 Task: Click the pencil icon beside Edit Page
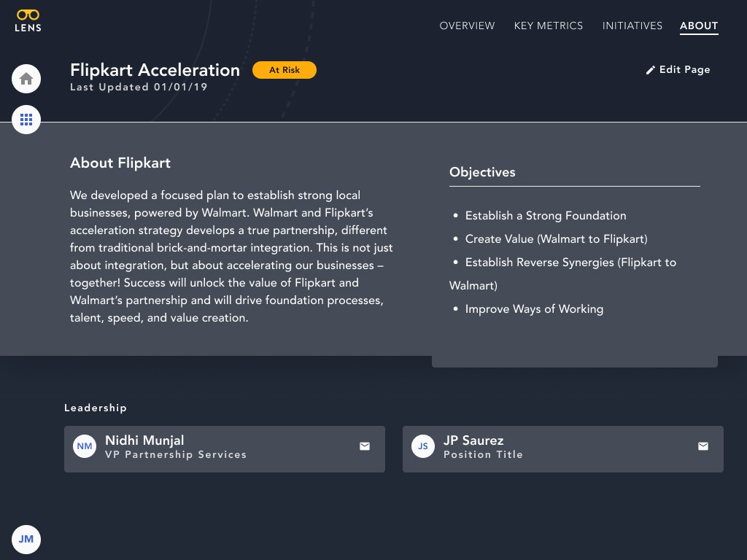pos(650,70)
